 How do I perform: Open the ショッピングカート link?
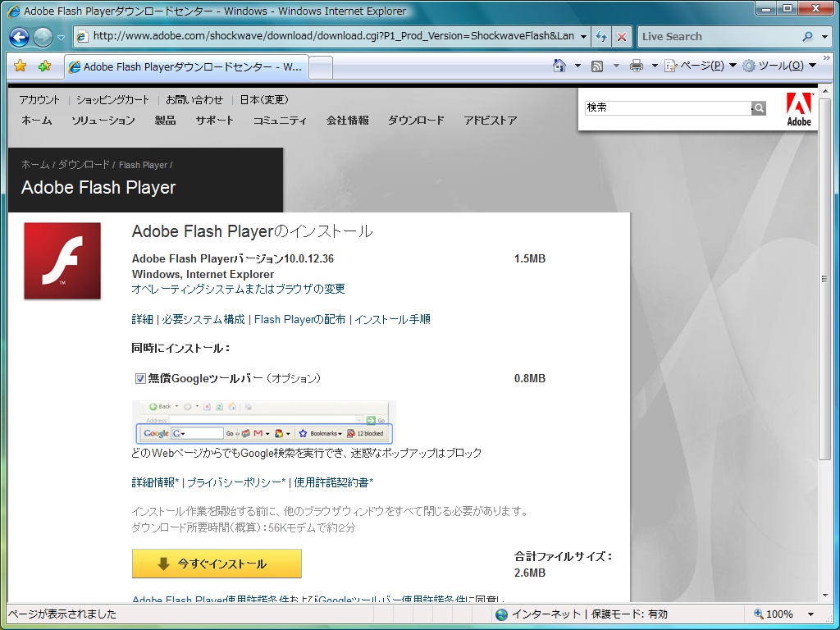(112, 99)
